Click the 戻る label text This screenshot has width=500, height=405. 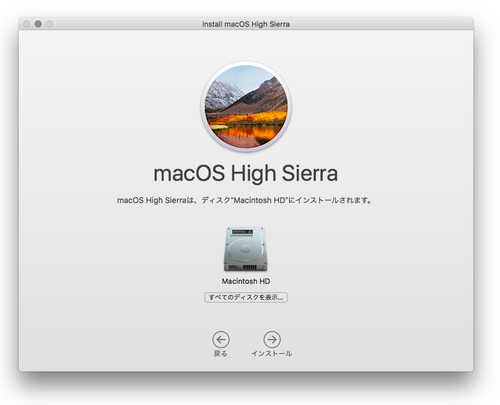(220, 354)
